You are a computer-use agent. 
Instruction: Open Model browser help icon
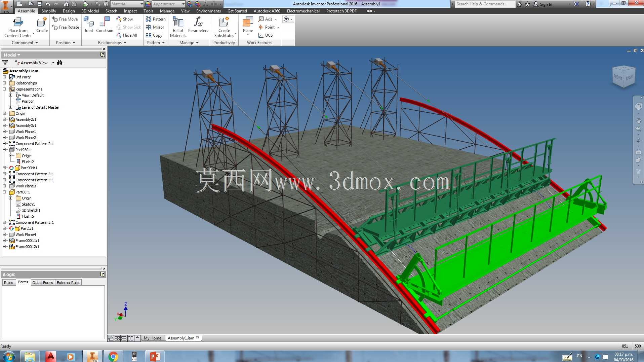pos(103,55)
